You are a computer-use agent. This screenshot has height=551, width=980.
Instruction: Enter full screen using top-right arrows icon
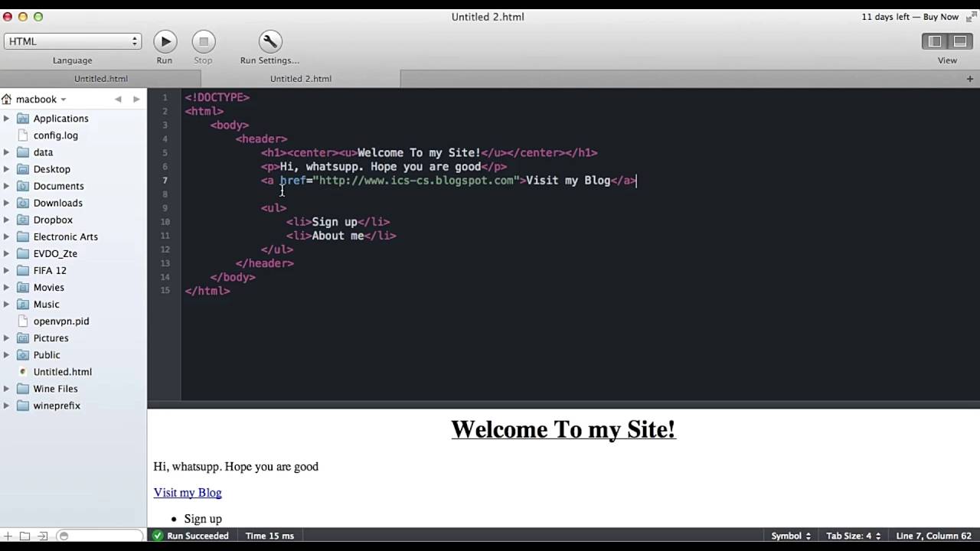click(971, 17)
